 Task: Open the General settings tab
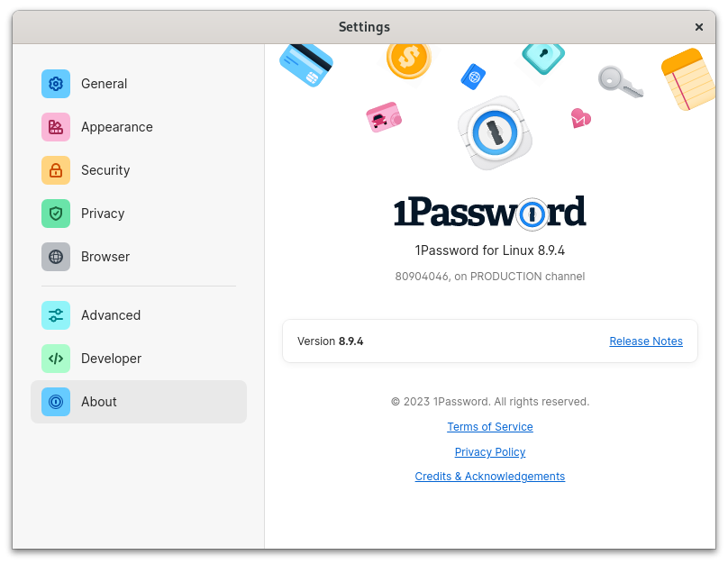(104, 84)
